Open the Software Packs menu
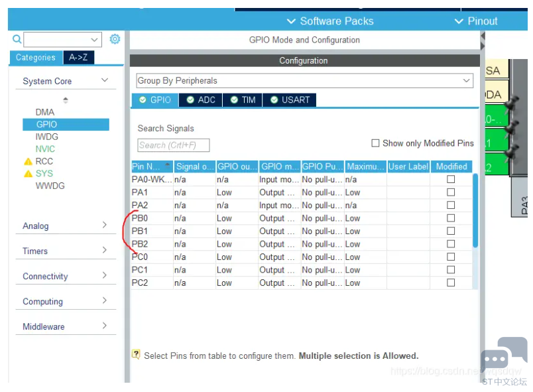Image resolution: width=533 pixels, height=392 pixels. pos(330,21)
